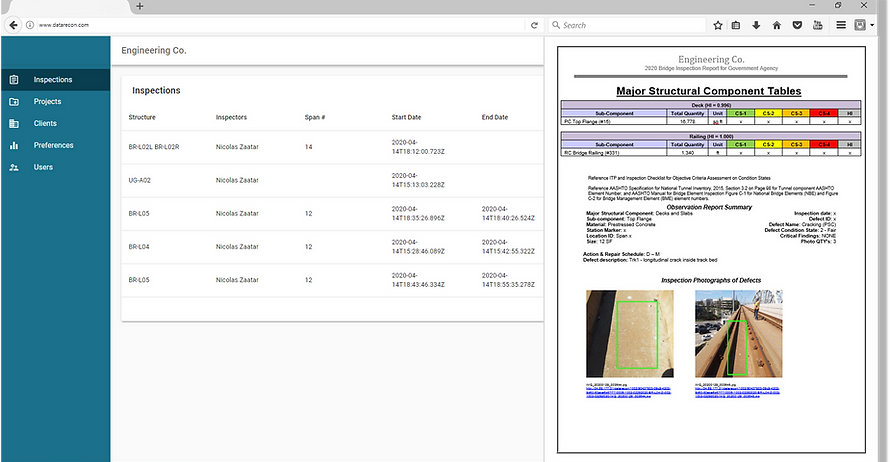
Task: Open the bookmarks list icon
Action: coord(736,25)
